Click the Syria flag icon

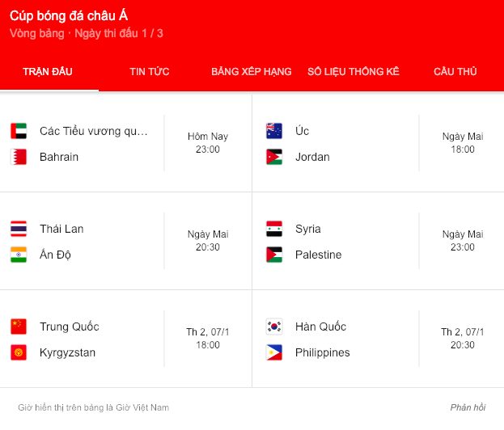(x=274, y=229)
